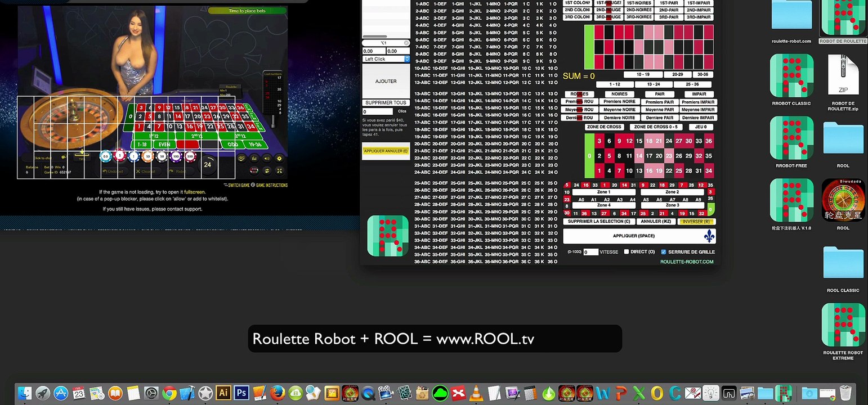868x405 pixels.
Task: Click the INVERSER (R) yellow button
Action: point(696,222)
